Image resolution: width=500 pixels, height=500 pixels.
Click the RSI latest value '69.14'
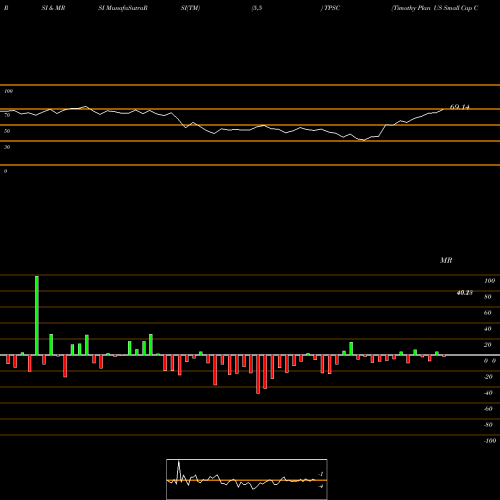(x=460, y=107)
